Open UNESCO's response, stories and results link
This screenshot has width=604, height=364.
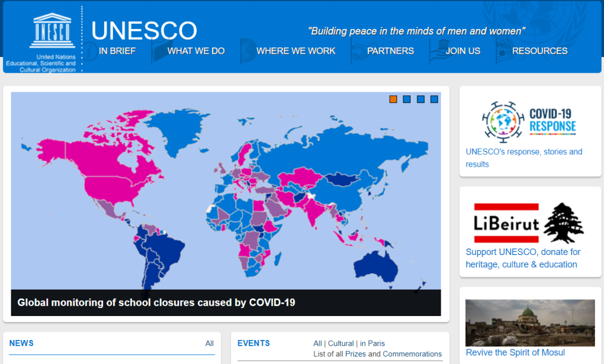[x=524, y=158]
